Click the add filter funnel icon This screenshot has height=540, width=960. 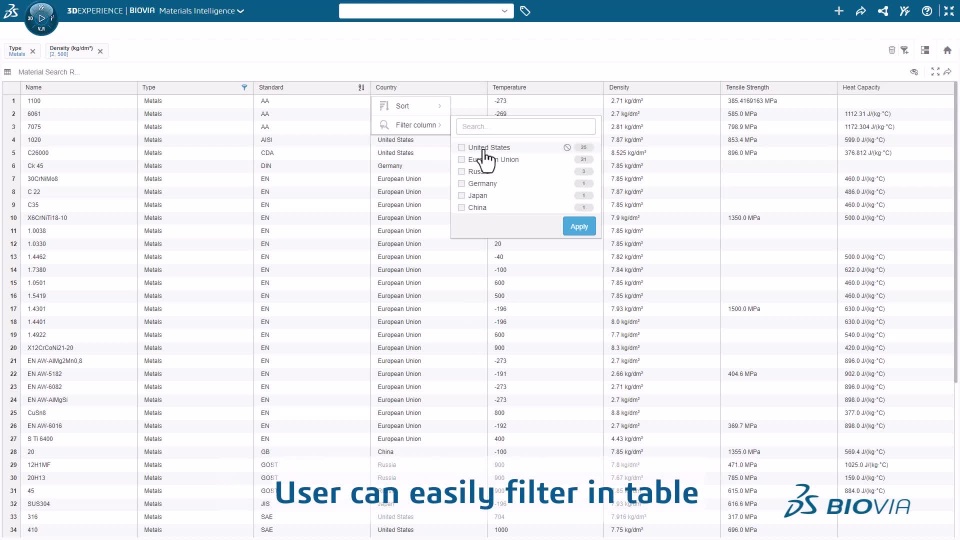coord(904,50)
